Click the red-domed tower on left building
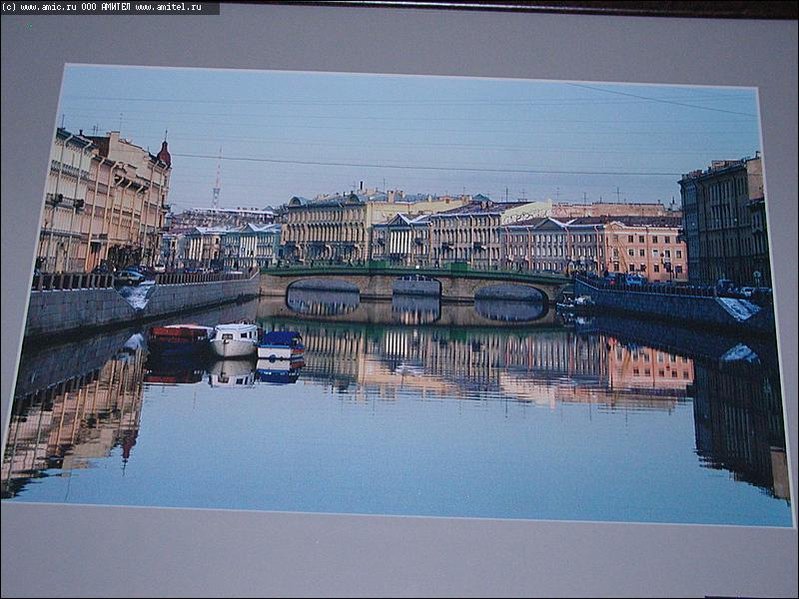Viewport: 799px width, 599px height. [163, 153]
